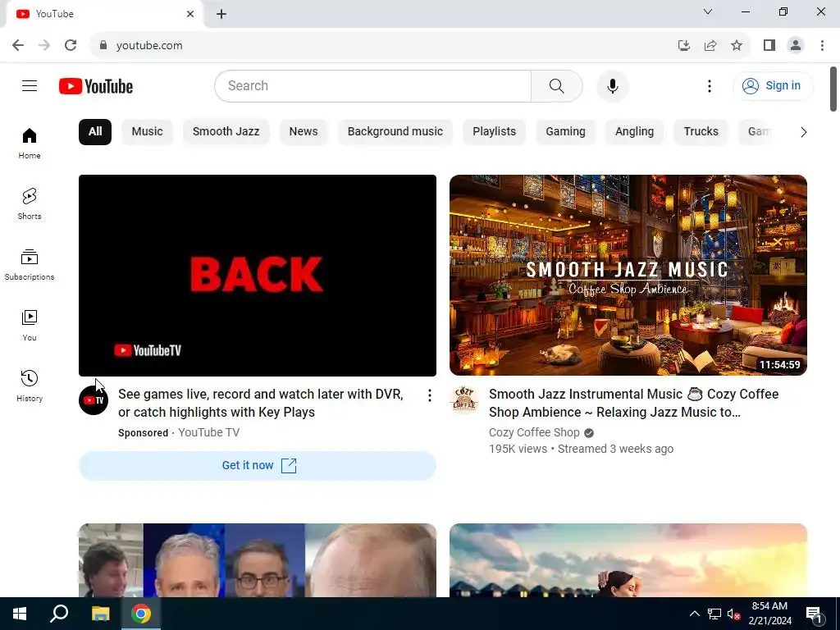Open the Smooth Jazz Instrumental Music video title
This screenshot has width=840, height=630.
pyautogui.click(x=634, y=403)
